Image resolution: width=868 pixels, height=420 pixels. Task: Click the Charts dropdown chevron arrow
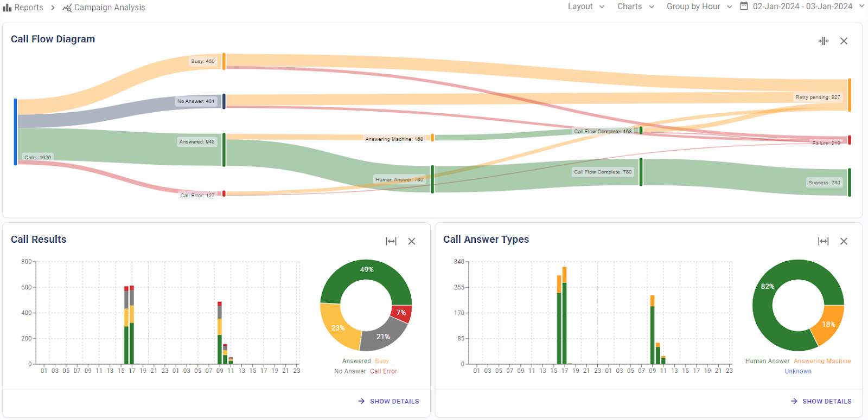coord(652,7)
